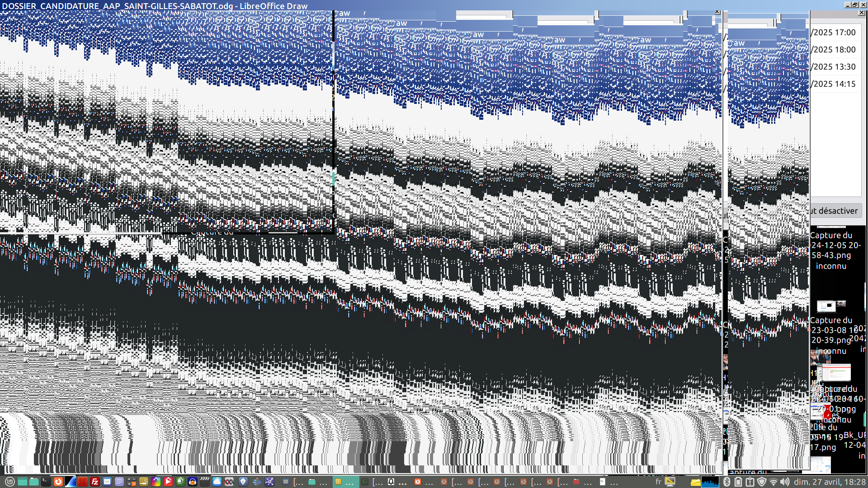Click the volume speaker tray icon
868x488 pixels.
(785, 482)
